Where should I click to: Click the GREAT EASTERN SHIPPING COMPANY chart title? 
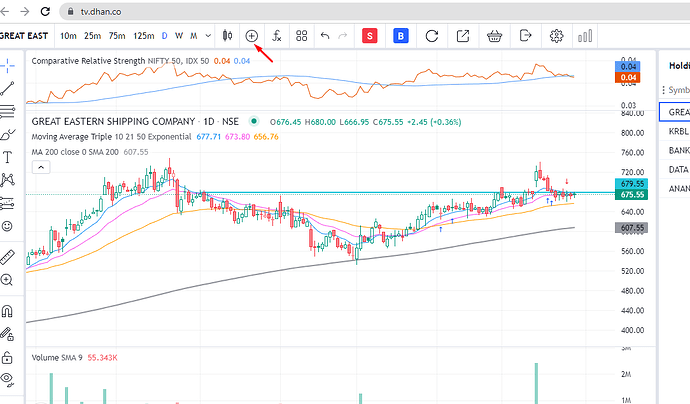point(113,121)
